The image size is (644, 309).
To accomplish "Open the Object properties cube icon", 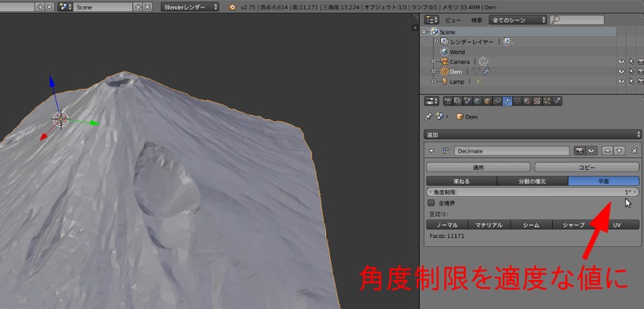I will [487, 101].
